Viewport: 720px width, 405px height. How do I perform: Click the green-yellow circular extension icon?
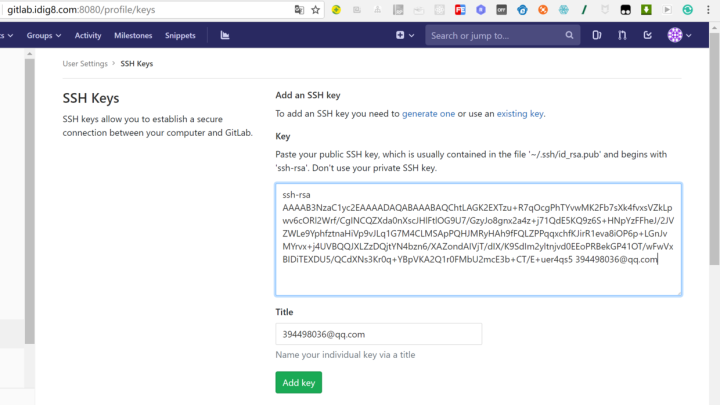tap(336, 10)
